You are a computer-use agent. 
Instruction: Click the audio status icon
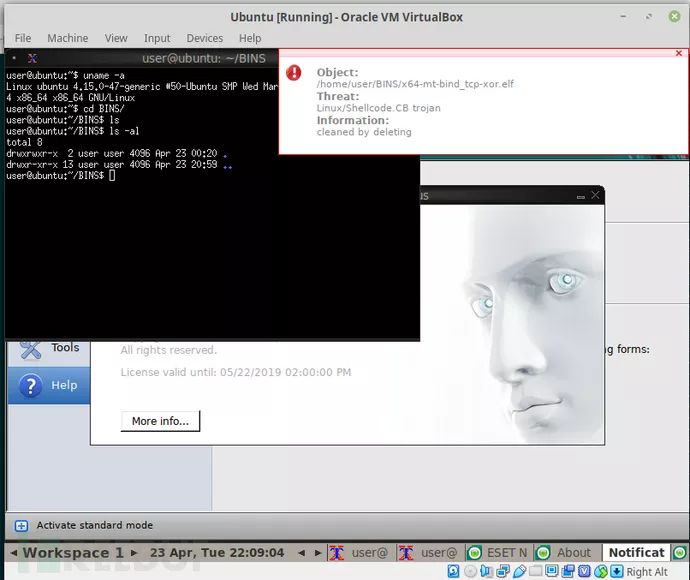486,571
